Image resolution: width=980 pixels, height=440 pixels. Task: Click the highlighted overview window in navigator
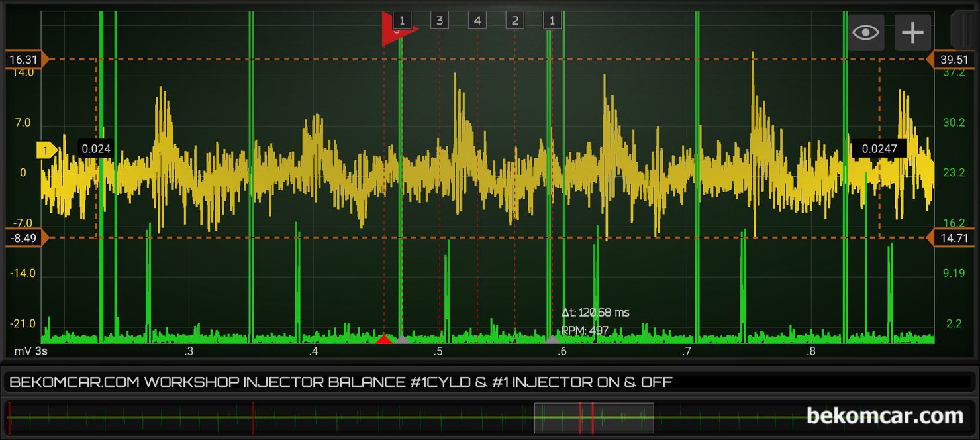coord(594,418)
